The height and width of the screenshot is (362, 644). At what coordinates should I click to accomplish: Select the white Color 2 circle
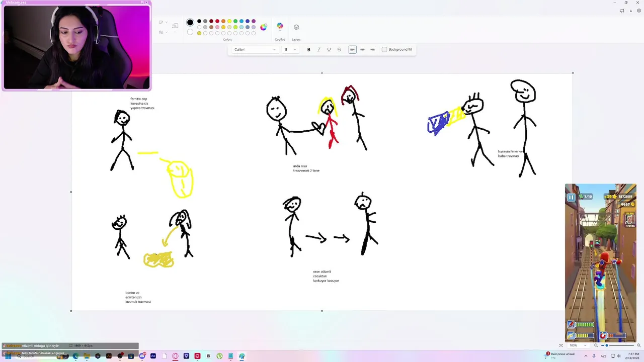tap(190, 32)
